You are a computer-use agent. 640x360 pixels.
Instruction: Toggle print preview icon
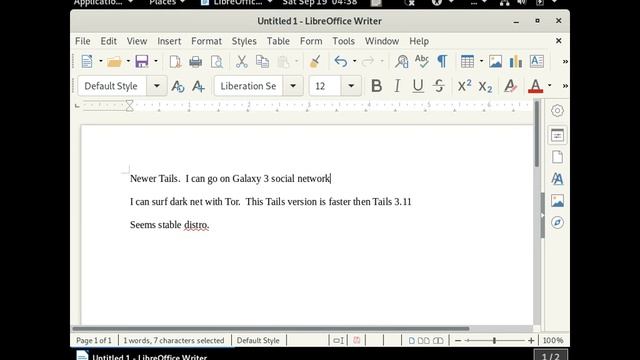[x=217, y=62]
